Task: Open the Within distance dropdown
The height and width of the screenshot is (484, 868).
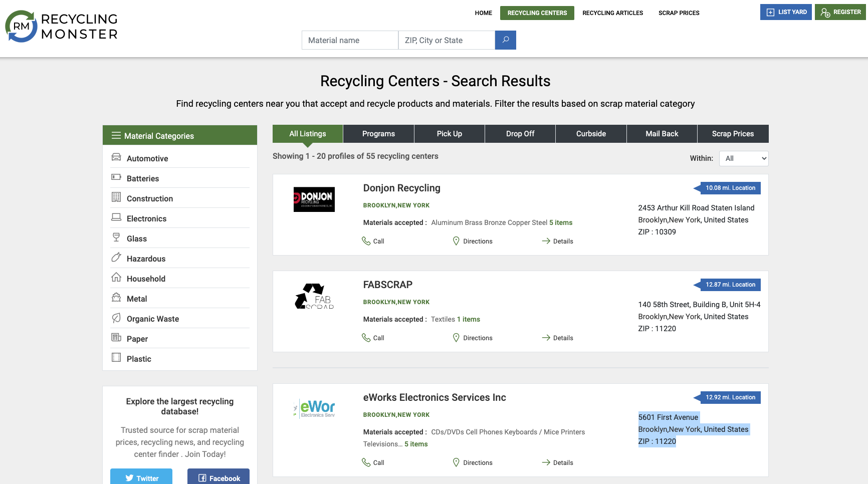Action: pyautogui.click(x=744, y=158)
